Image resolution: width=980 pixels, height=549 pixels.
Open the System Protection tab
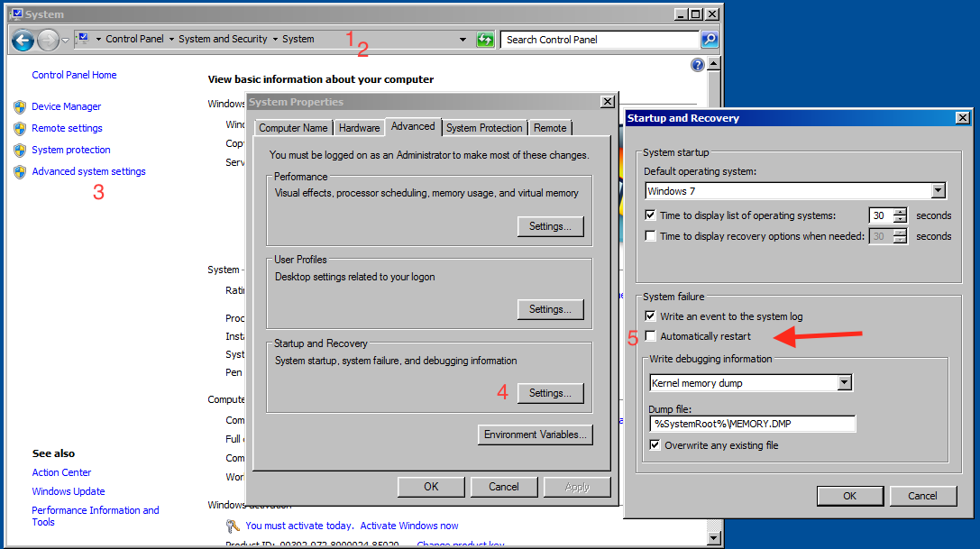pos(484,128)
